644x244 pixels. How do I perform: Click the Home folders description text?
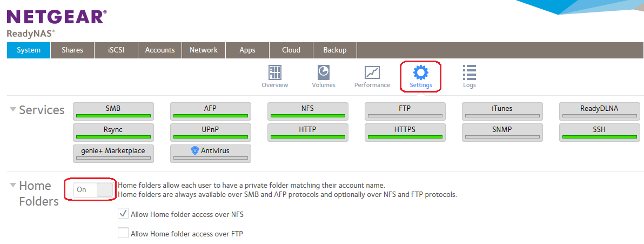point(287,190)
